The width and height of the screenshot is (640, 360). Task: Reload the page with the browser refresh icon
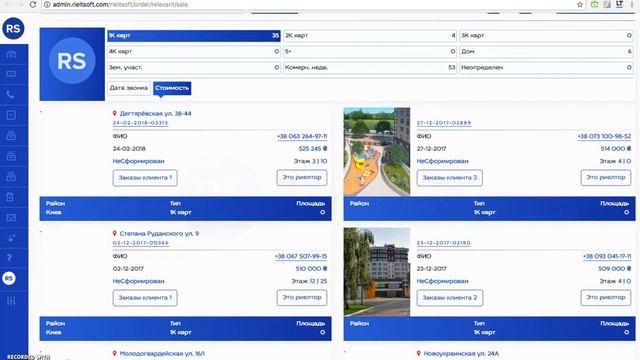pos(33,4)
